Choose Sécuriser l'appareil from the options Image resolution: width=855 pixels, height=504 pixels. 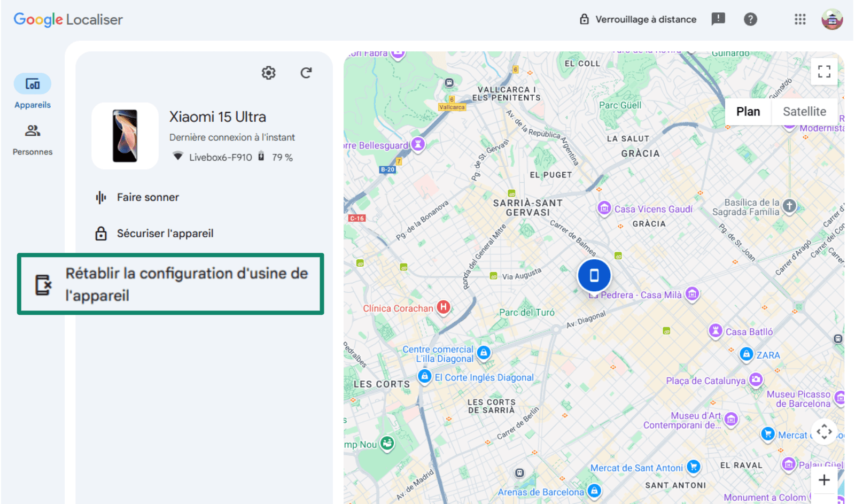165,234
